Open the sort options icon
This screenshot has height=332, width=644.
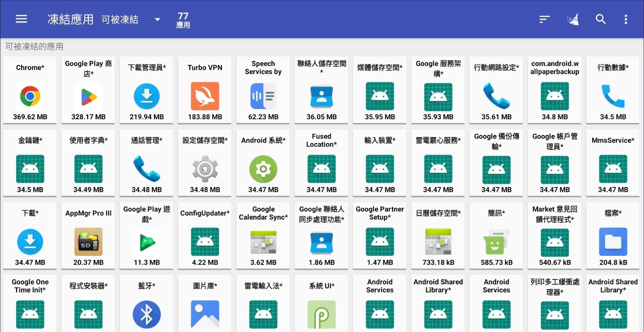click(x=544, y=19)
